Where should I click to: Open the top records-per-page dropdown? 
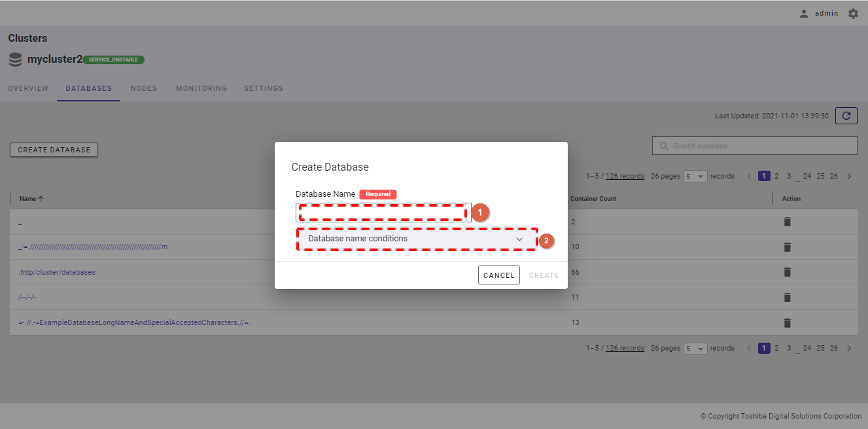pos(695,177)
